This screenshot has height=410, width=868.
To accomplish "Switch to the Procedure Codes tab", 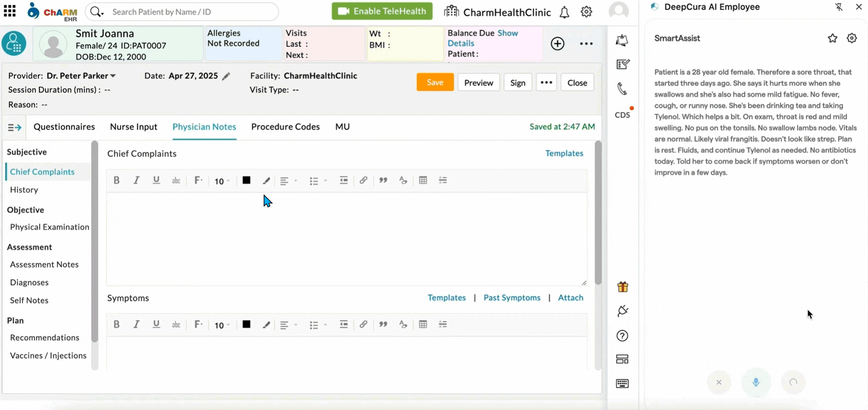I will 285,127.
